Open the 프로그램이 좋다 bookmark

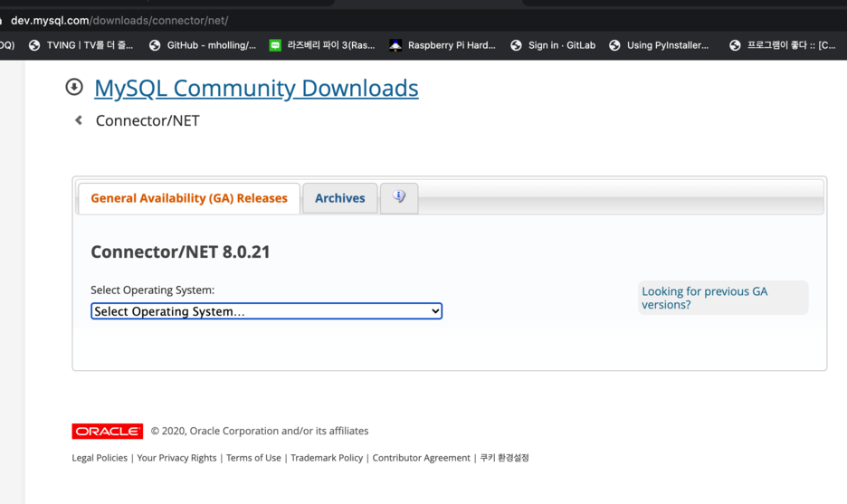(x=782, y=45)
